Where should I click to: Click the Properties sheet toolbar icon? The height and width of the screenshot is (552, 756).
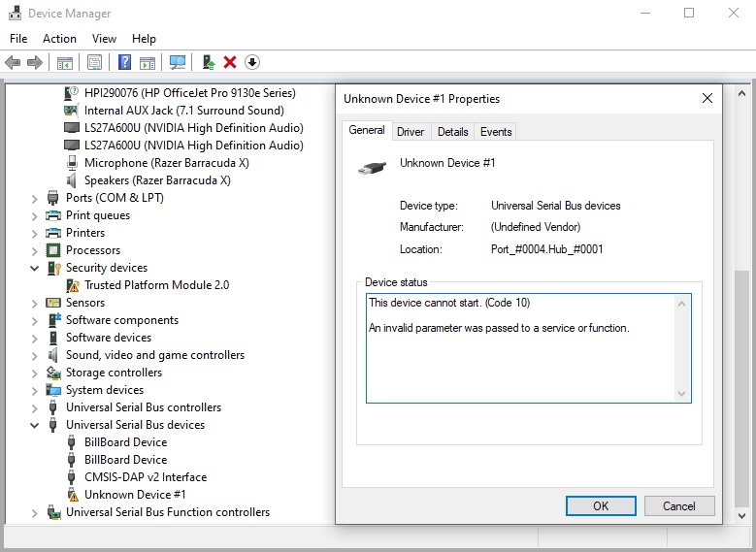[94, 62]
